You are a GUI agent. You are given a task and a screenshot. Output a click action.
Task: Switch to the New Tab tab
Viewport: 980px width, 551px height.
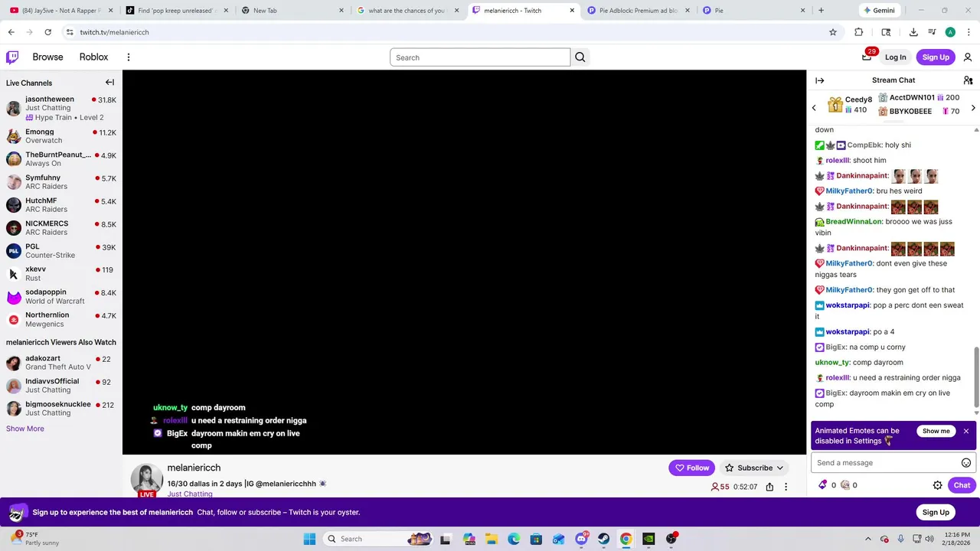(x=292, y=11)
